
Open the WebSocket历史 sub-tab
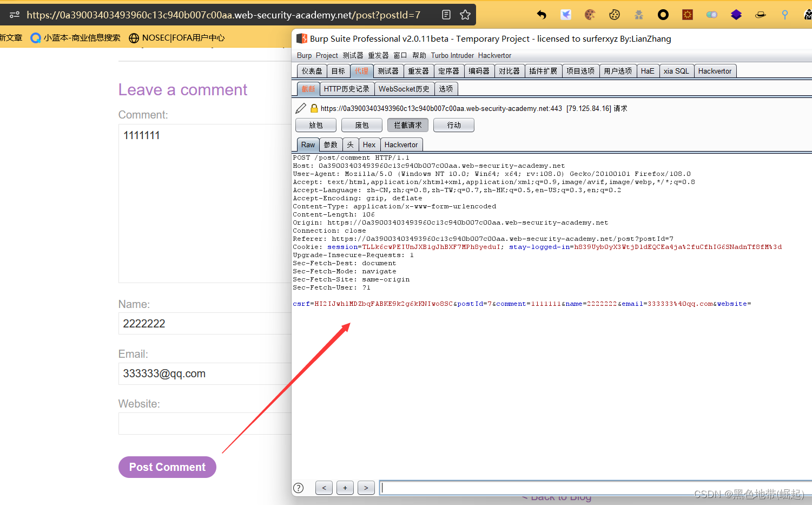coord(404,89)
